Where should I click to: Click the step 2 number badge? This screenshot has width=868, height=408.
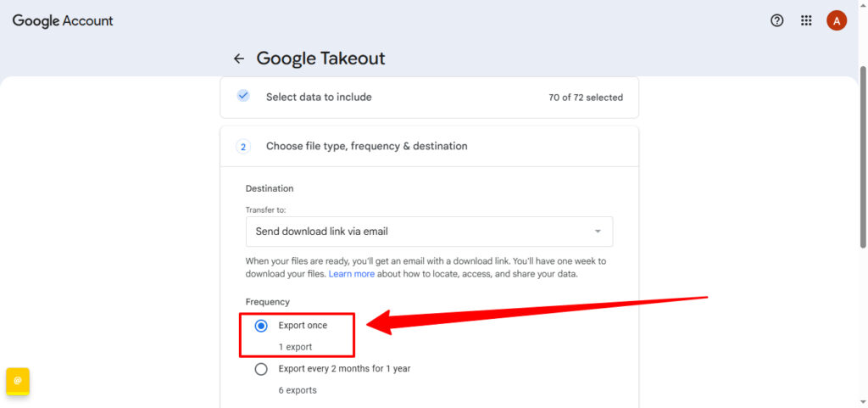pyautogui.click(x=243, y=147)
